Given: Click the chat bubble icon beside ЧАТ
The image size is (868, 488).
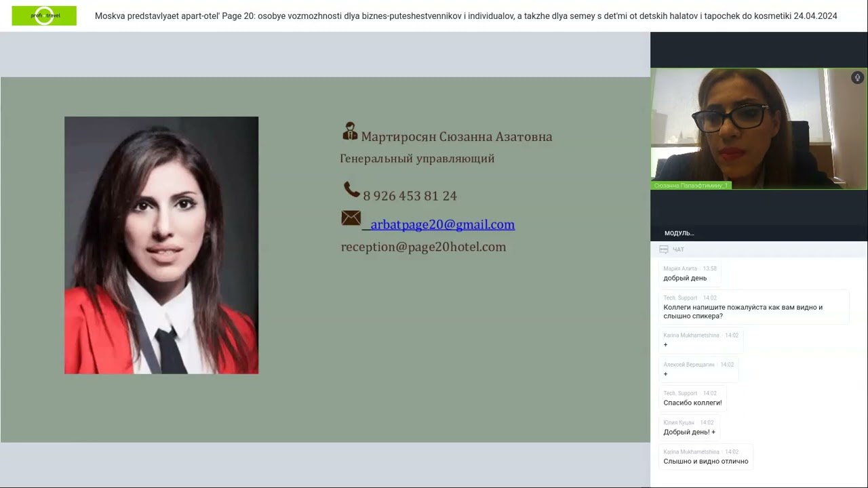Looking at the screenshot, I should [664, 249].
